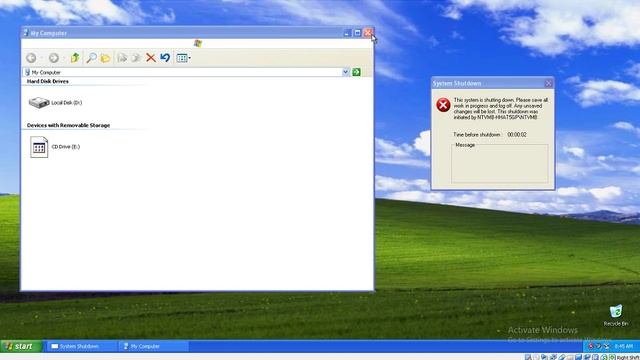Click Devices with Removable Storage header
The image size is (640, 360).
(69, 125)
